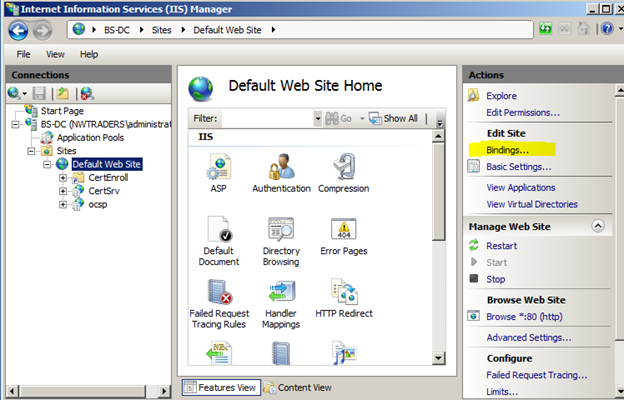
Task: Select Application Pools in the tree
Action: coord(90,138)
